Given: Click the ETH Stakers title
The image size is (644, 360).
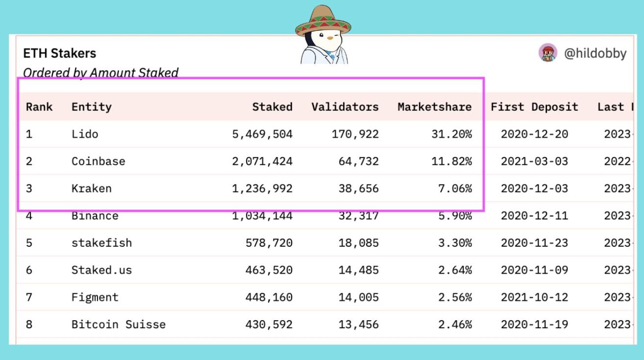Looking at the screenshot, I should (60, 53).
